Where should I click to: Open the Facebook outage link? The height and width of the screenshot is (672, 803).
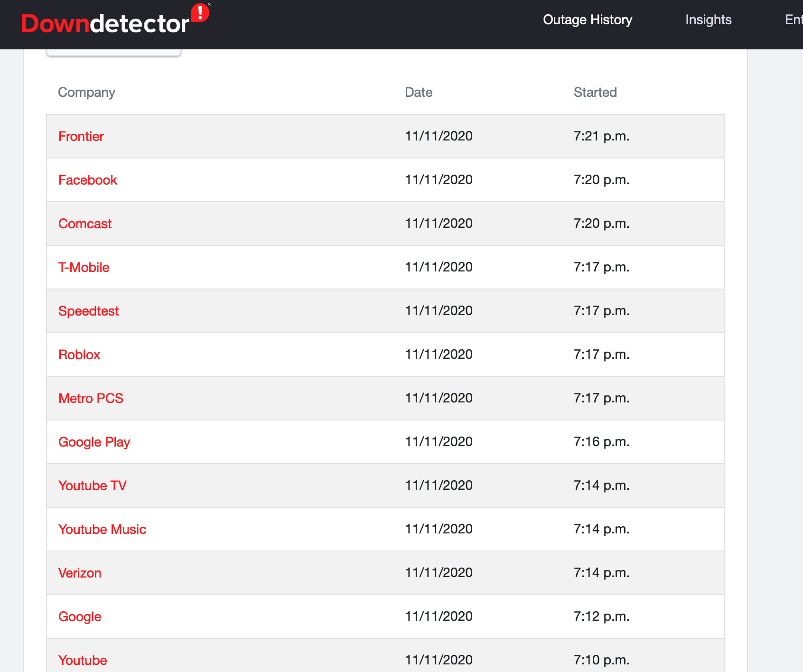coord(88,180)
